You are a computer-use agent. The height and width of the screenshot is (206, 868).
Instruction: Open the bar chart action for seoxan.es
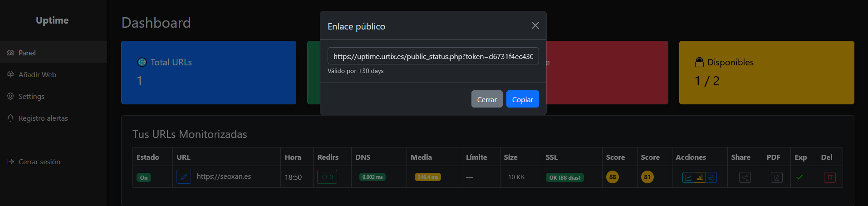pos(700,177)
